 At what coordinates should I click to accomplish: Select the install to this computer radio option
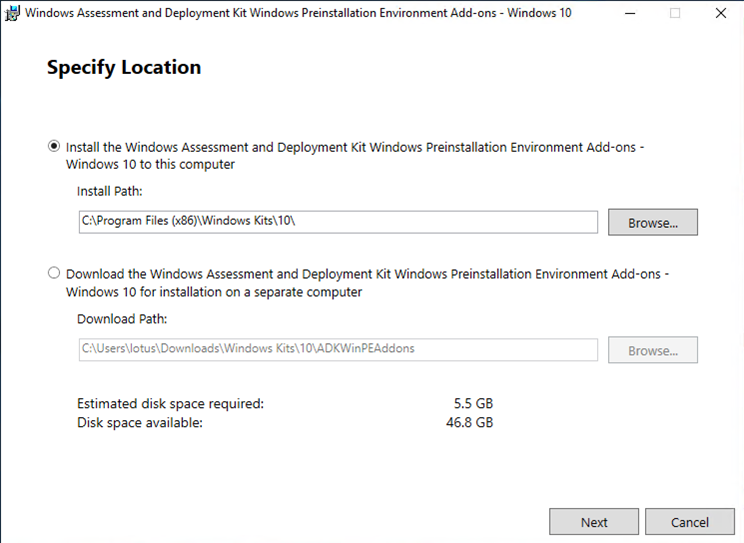pyautogui.click(x=54, y=146)
